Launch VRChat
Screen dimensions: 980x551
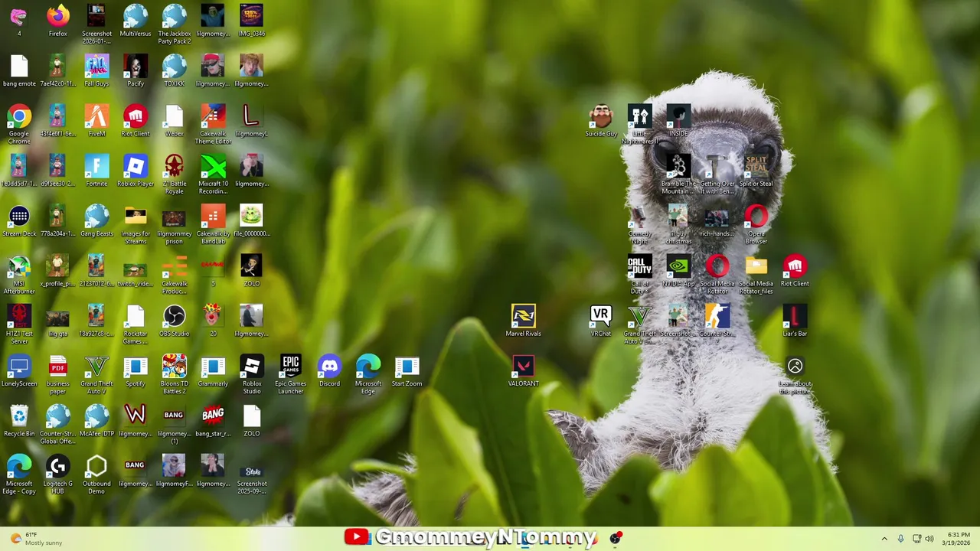pyautogui.click(x=601, y=321)
